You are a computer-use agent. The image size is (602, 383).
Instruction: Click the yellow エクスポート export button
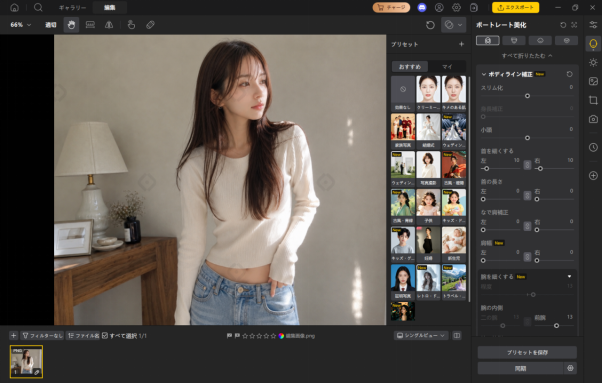pyautogui.click(x=515, y=7)
